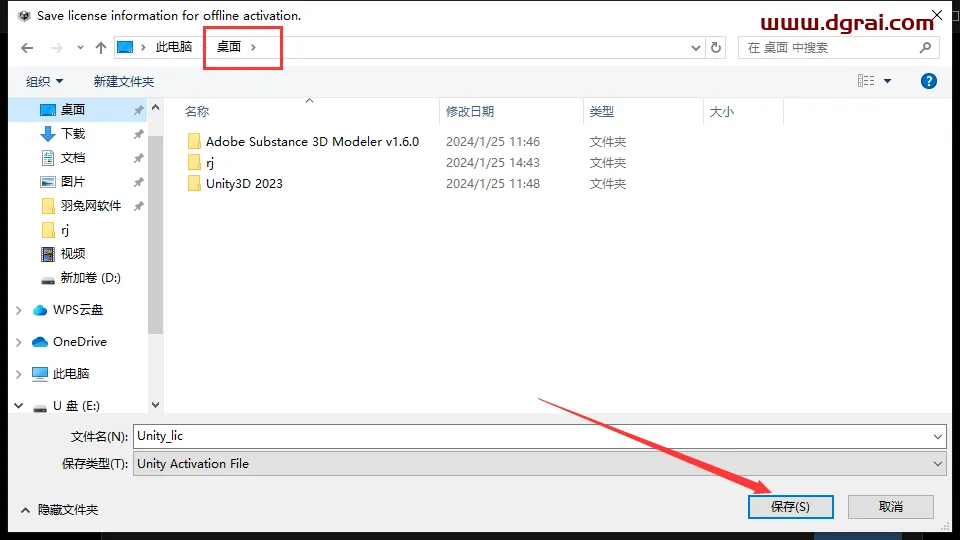Click the 保存(S) button
The width and height of the screenshot is (960, 540).
[790, 507]
